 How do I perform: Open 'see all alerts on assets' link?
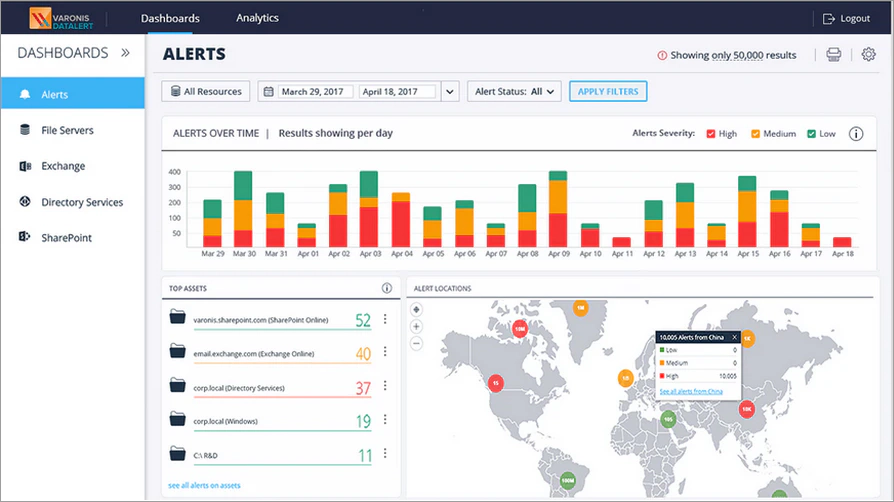[204, 485]
